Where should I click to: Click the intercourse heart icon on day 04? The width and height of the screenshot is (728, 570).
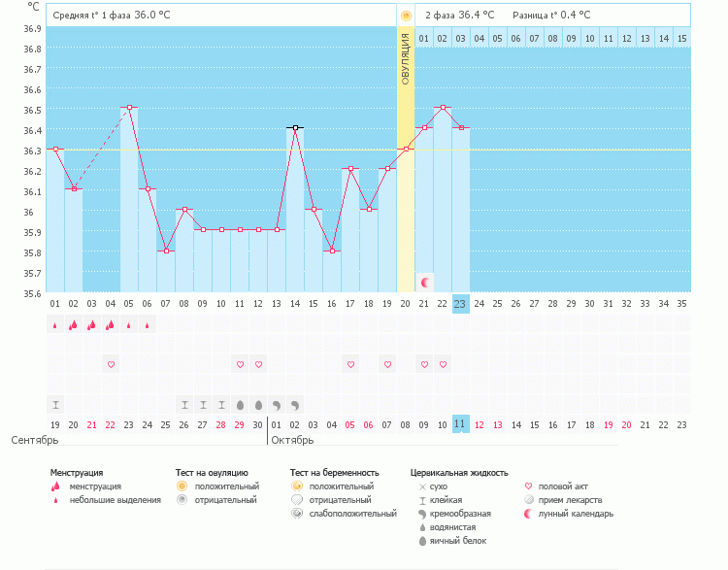click(111, 364)
